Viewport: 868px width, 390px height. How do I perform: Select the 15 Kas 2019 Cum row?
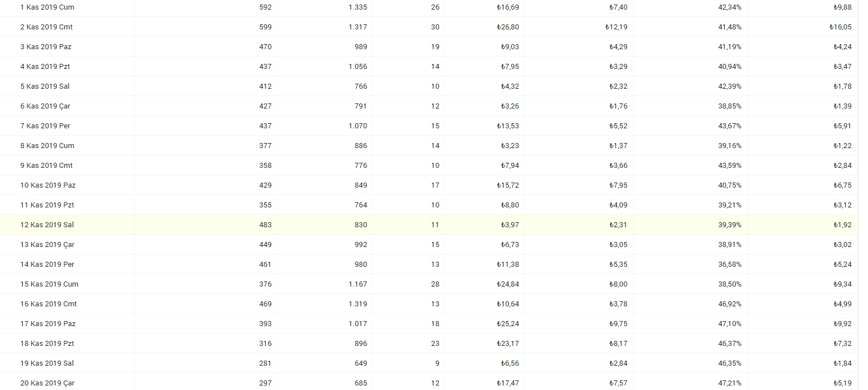pyautogui.click(x=429, y=284)
